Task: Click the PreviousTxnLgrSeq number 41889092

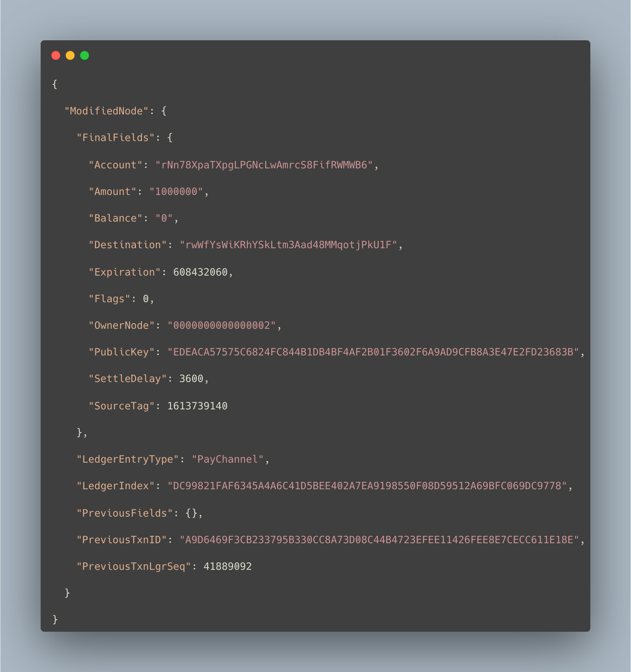Action: pyautogui.click(x=228, y=566)
